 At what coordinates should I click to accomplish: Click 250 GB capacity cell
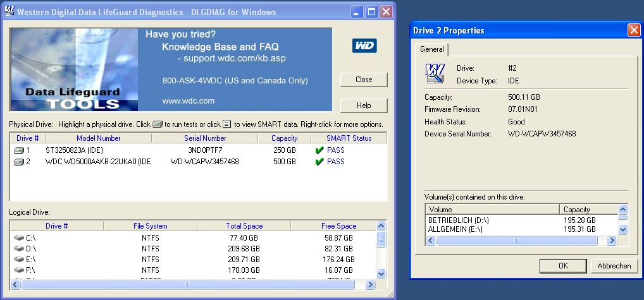click(x=285, y=150)
